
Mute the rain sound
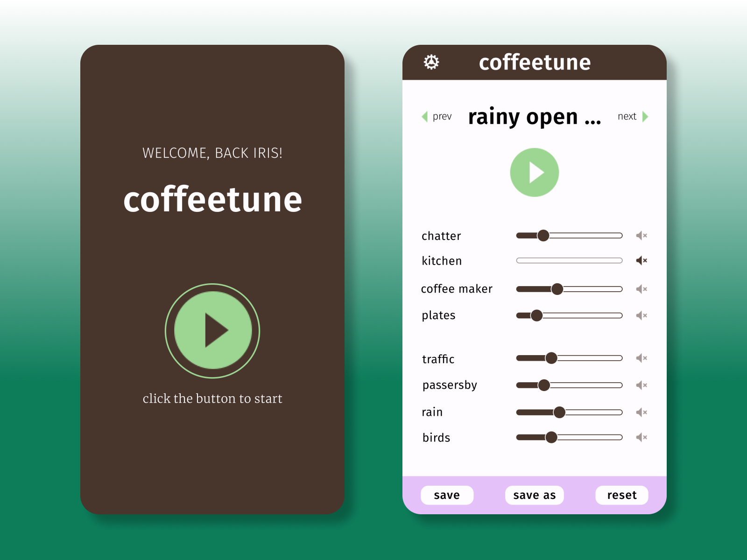641,412
